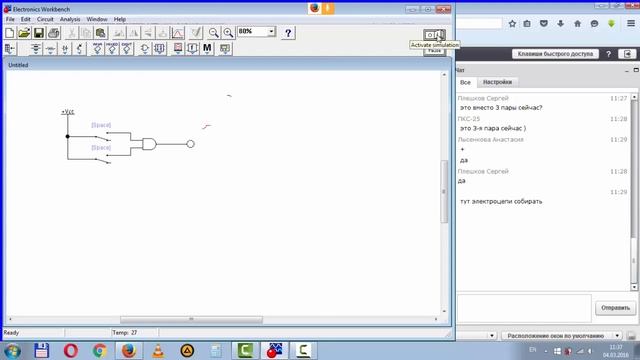Open the Firefox hamburger menu

tap(631, 24)
